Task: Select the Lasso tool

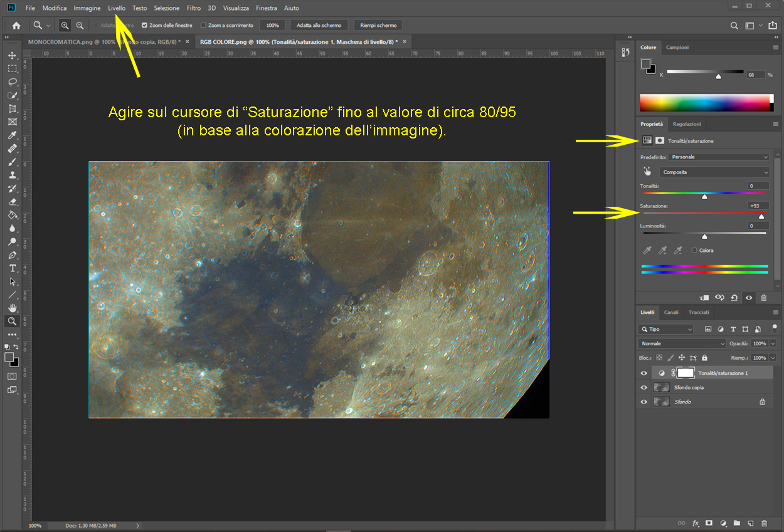Action: click(12, 82)
